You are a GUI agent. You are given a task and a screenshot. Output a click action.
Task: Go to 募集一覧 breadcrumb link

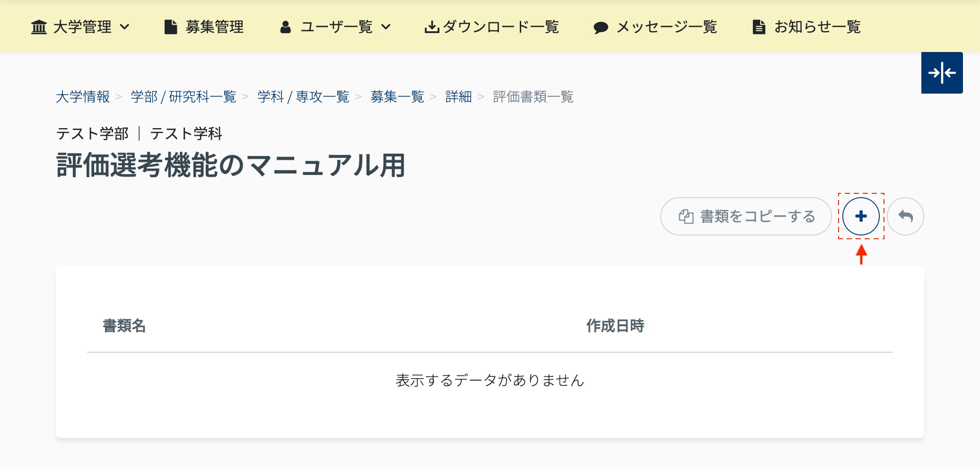point(397,97)
